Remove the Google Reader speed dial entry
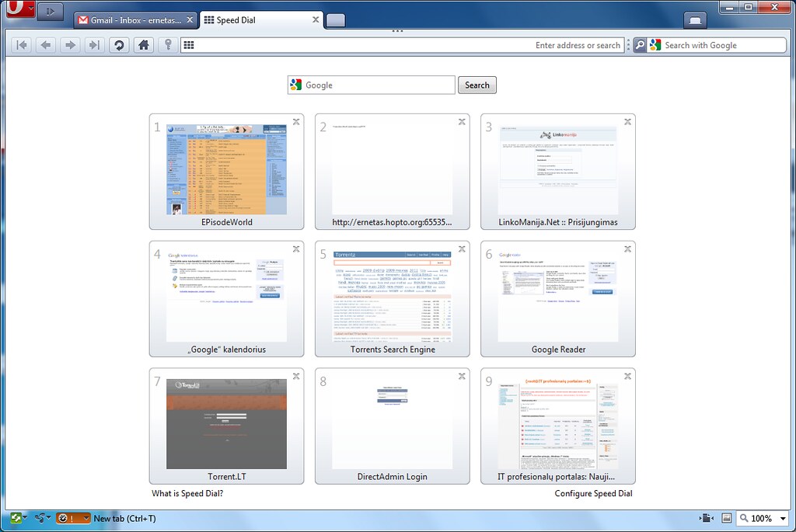This screenshot has width=796, height=532. (x=628, y=249)
